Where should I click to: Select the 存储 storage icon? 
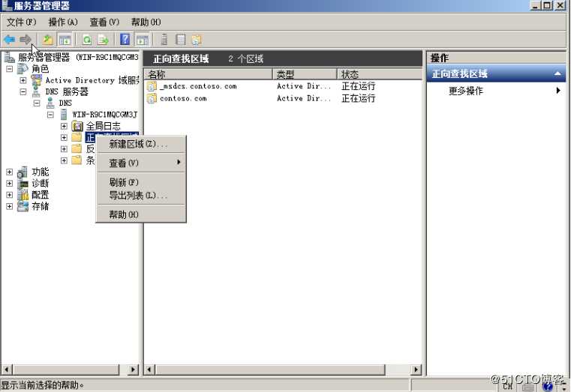point(23,206)
